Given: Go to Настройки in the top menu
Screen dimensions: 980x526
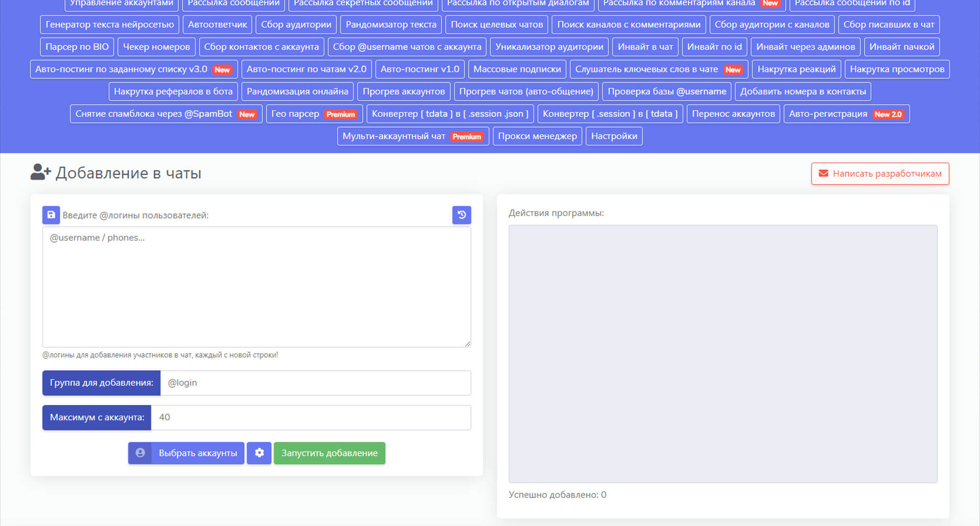Looking at the screenshot, I should point(614,136).
